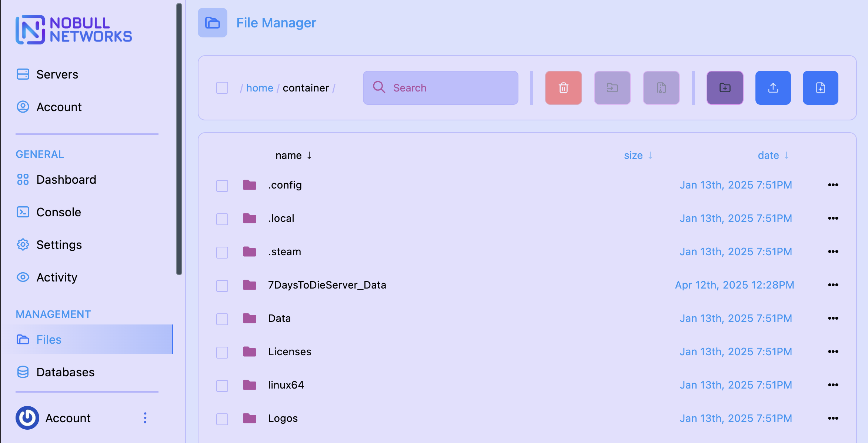Create a new file via toolbar icon

[820, 88]
